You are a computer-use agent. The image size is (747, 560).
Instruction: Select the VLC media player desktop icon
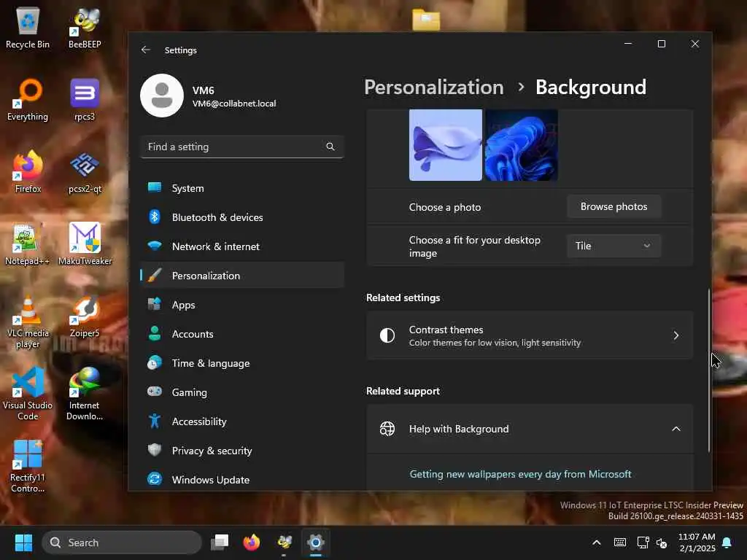point(28,322)
